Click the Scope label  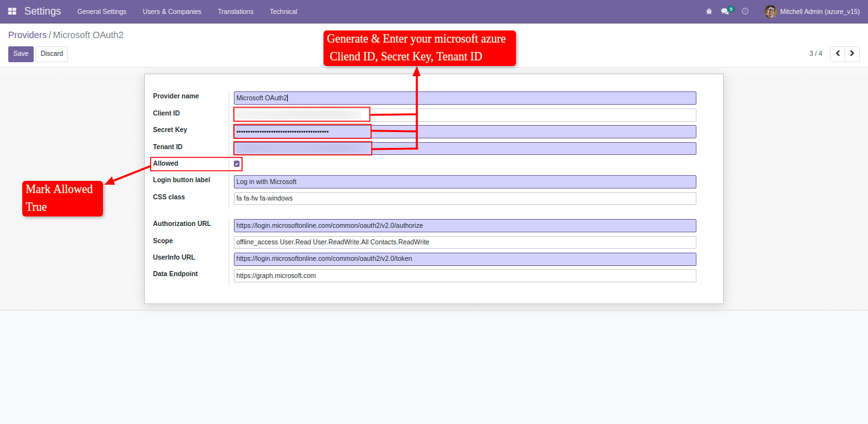coord(163,241)
